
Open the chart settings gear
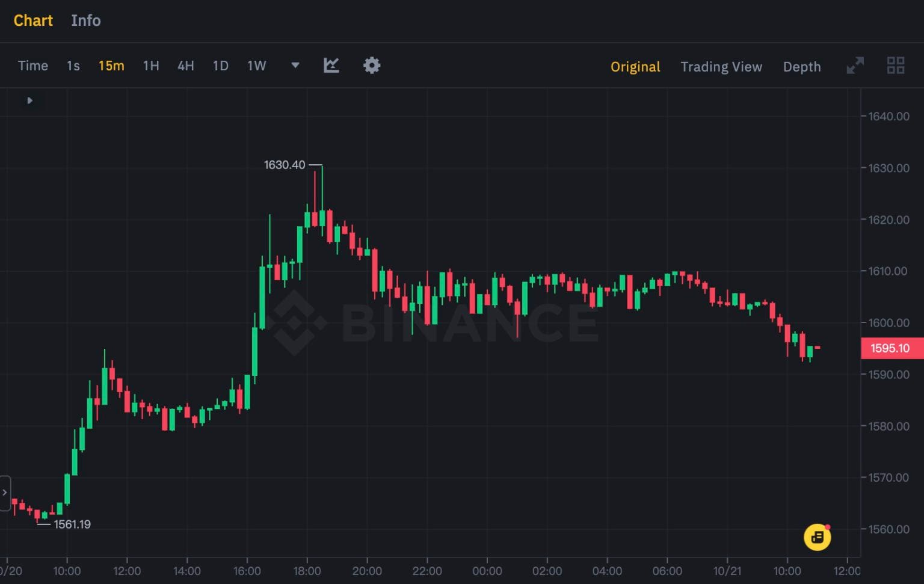371,66
